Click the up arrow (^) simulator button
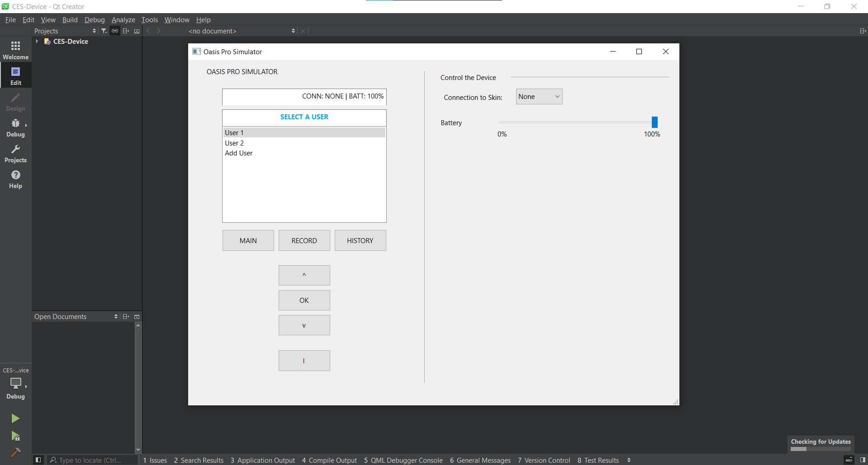The width and height of the screenshot is (868, 465). [304, 275]
